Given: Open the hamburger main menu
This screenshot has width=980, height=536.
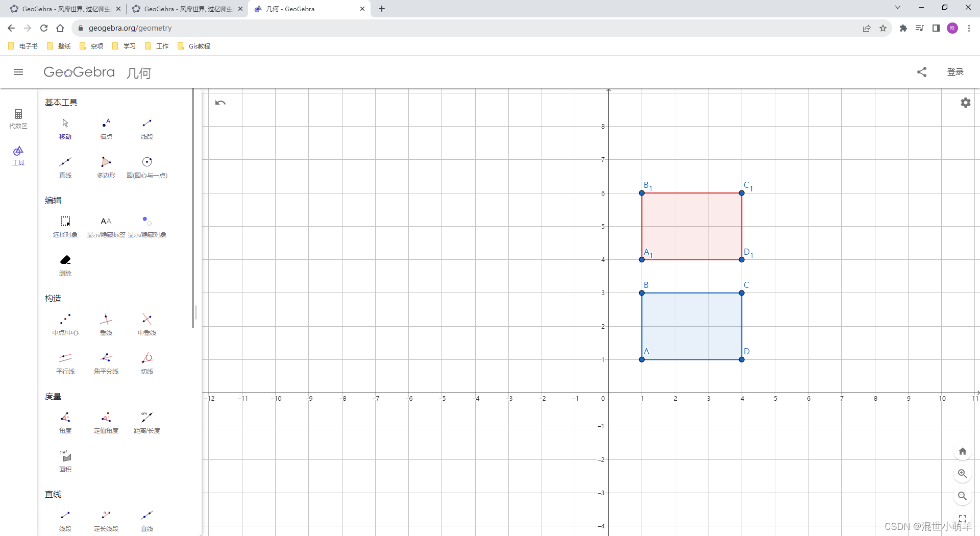Looking at the screenshot, I should pyautogui.click(x=18, y=72).
